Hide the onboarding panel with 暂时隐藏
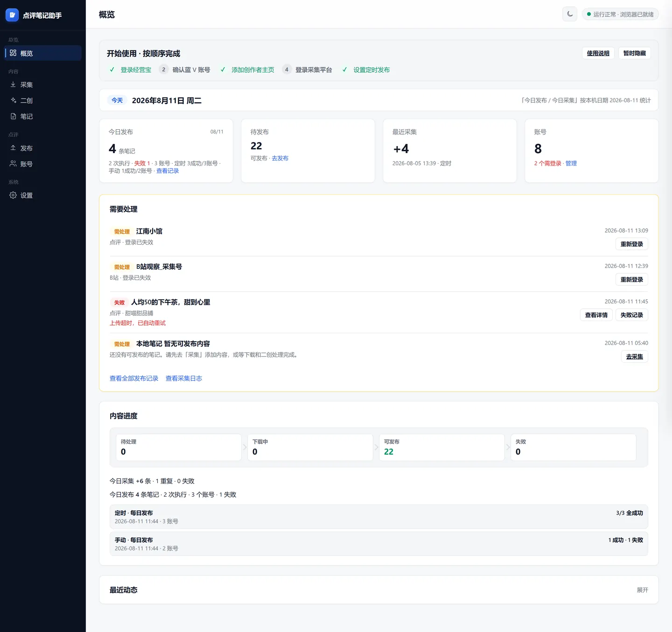672x632 pixels. tap(635, 53)
